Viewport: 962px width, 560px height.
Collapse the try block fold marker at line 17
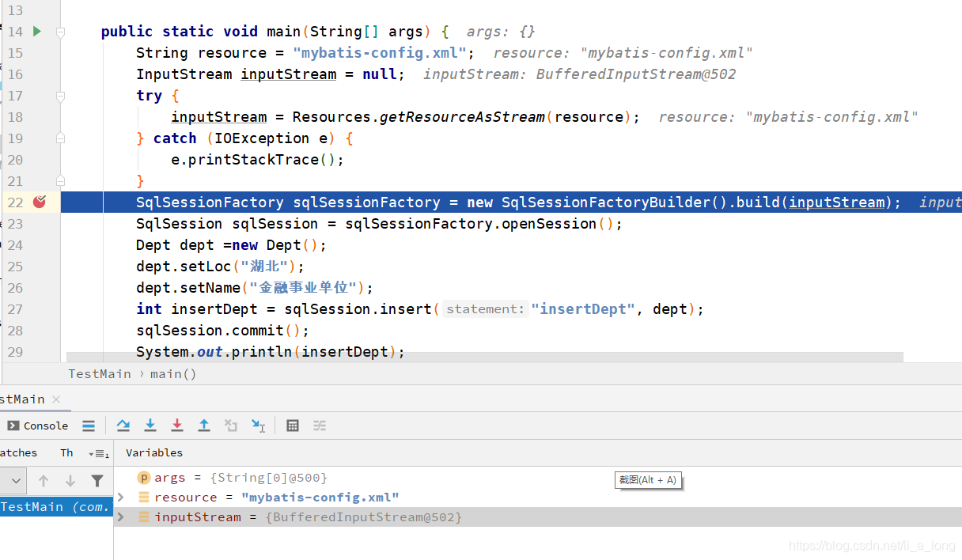coord(60,96)
